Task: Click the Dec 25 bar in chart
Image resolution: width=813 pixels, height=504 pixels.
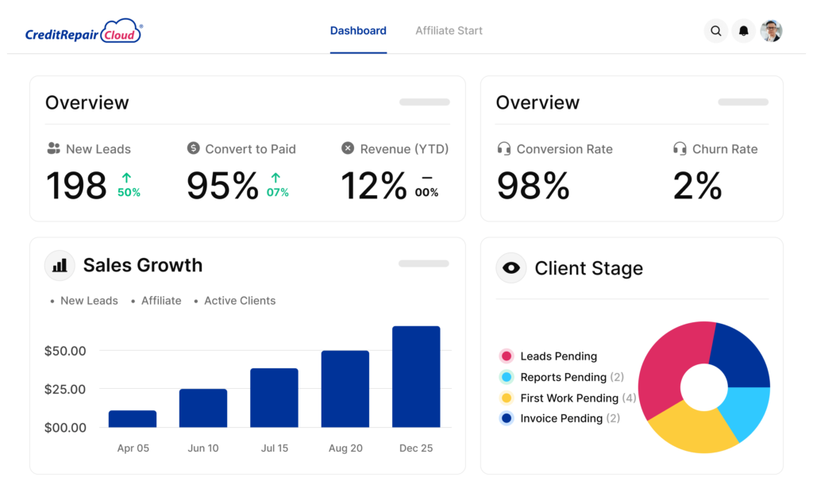Action: coord(416,376)
